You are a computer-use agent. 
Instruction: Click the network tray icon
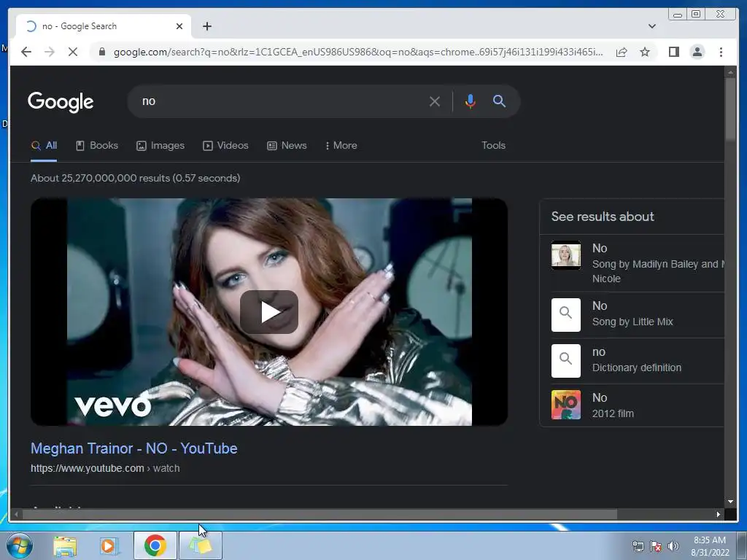[638, 546]
